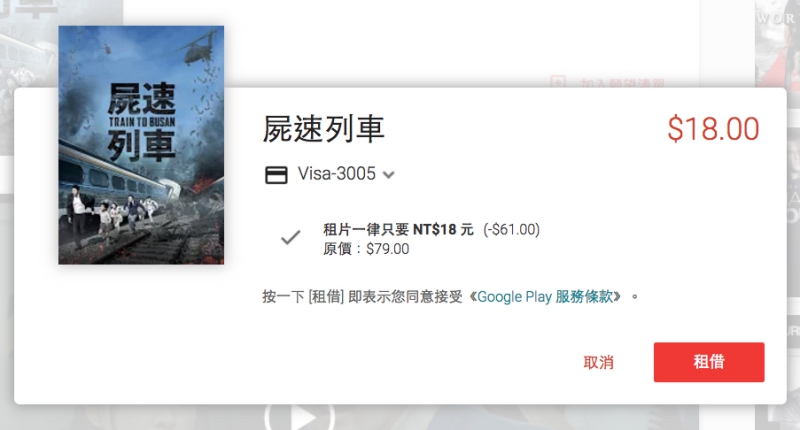Click the red $18.00 price total
The width and height of the screenshot is (800, 430).
coord(713,129)
